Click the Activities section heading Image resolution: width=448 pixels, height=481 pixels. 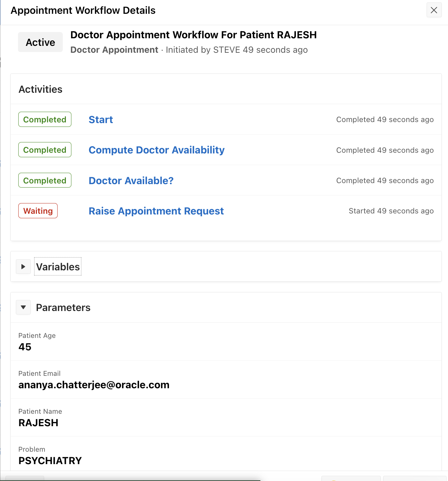click(40, 89)
